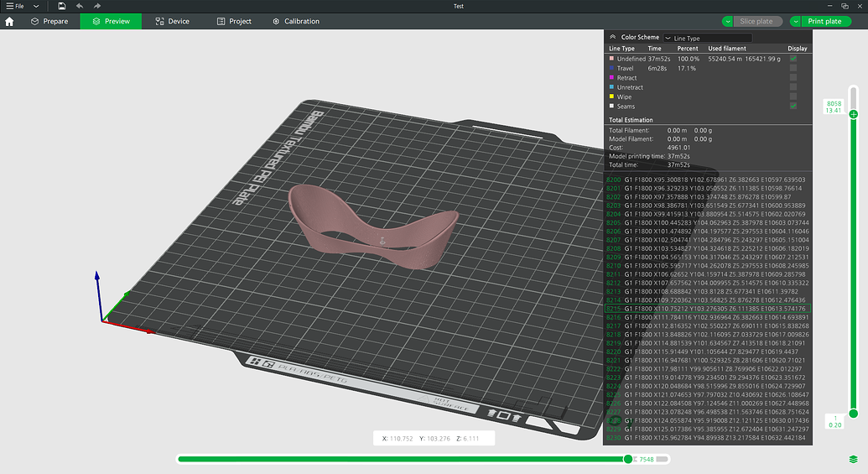
Task: Collapse the Color Scheme panel
Action: click(x=613, y=37)
